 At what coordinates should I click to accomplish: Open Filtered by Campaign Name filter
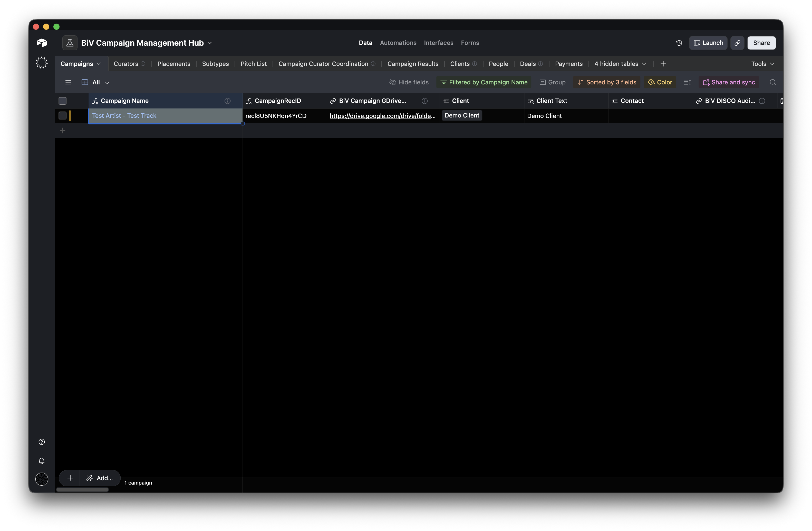tap(484, 82)
